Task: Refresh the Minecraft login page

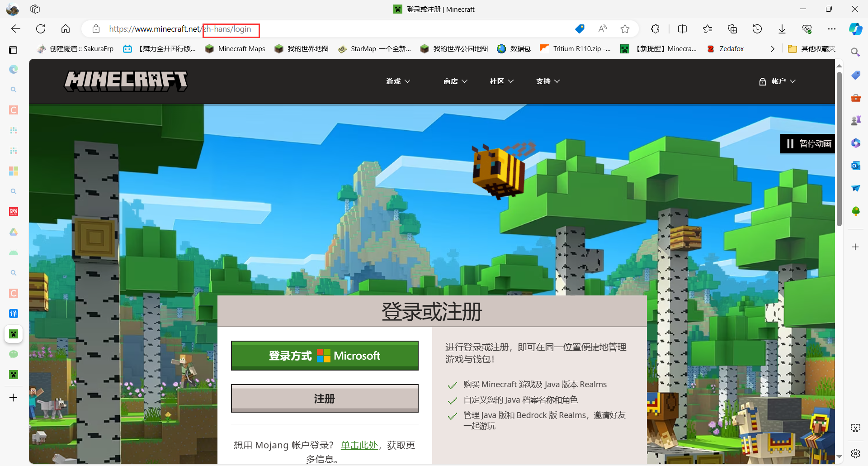Action: pos(41,29)
